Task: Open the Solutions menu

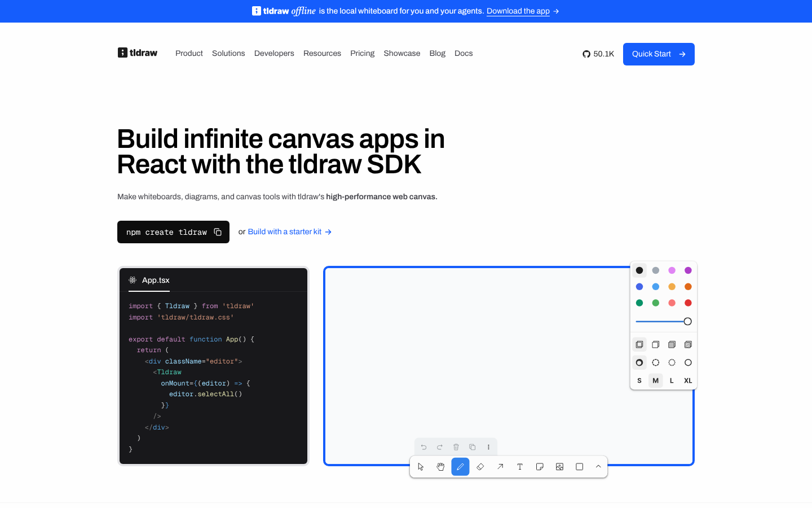Action: click(x=228, y=54)
